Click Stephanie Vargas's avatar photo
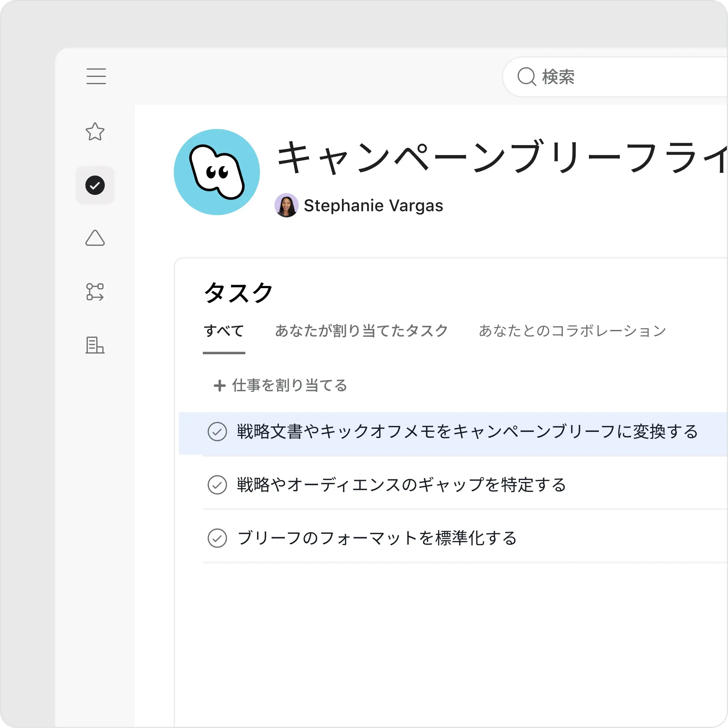The height and width of the screenshot is (728, 728). coord(286,206)
